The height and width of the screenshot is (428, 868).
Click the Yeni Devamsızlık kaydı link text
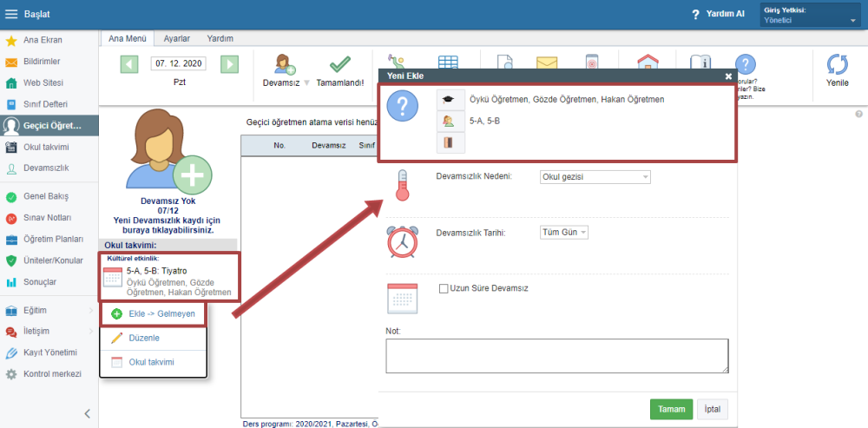(x=168, y=225)
